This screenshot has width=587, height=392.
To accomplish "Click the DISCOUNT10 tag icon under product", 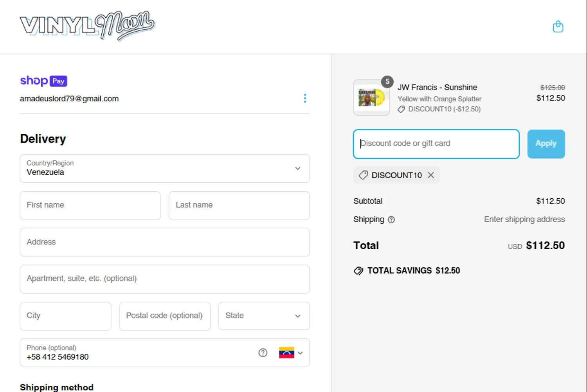I will click(401, 109).
